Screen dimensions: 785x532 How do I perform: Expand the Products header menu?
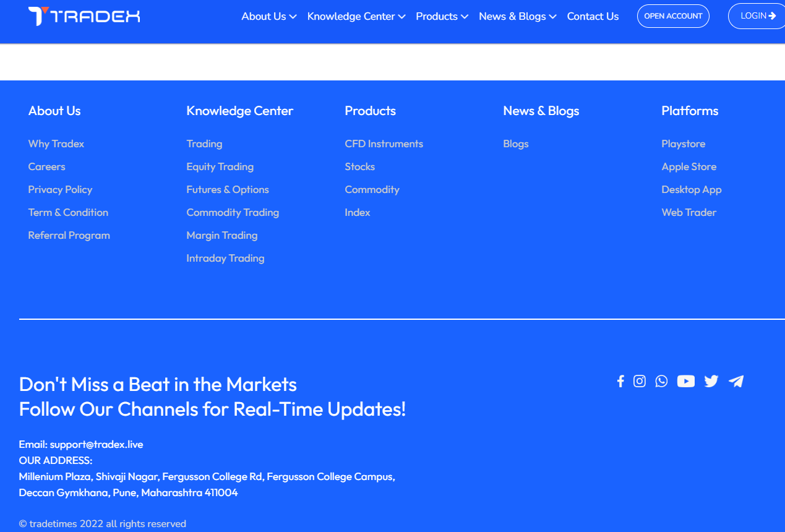[442, 17]
